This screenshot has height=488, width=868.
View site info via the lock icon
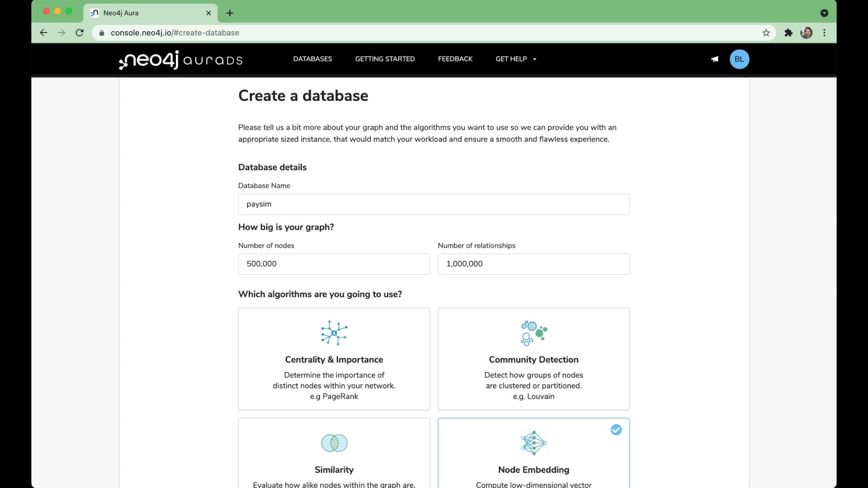coord(102,33)
